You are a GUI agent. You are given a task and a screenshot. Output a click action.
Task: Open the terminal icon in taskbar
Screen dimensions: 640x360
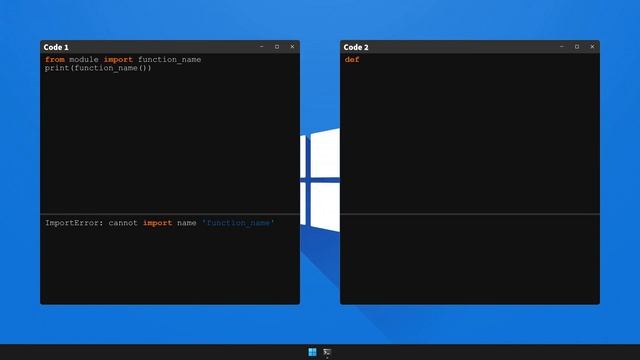327,352
